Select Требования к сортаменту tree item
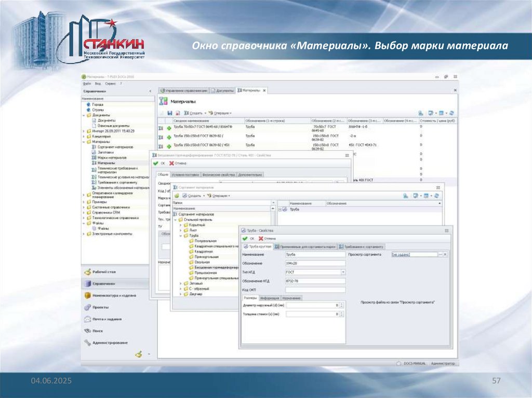The width and height of the screenshot is (532, 398). tap(117, 182)
